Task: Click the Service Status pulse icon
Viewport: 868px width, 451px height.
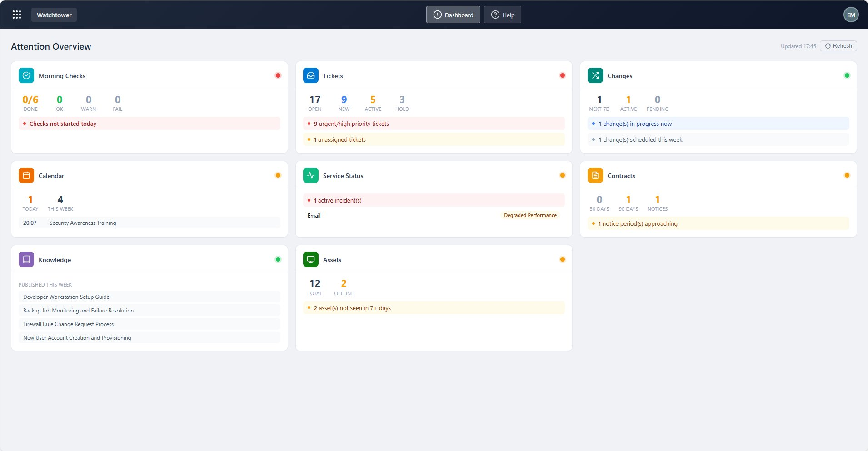Action: (311, 175)
